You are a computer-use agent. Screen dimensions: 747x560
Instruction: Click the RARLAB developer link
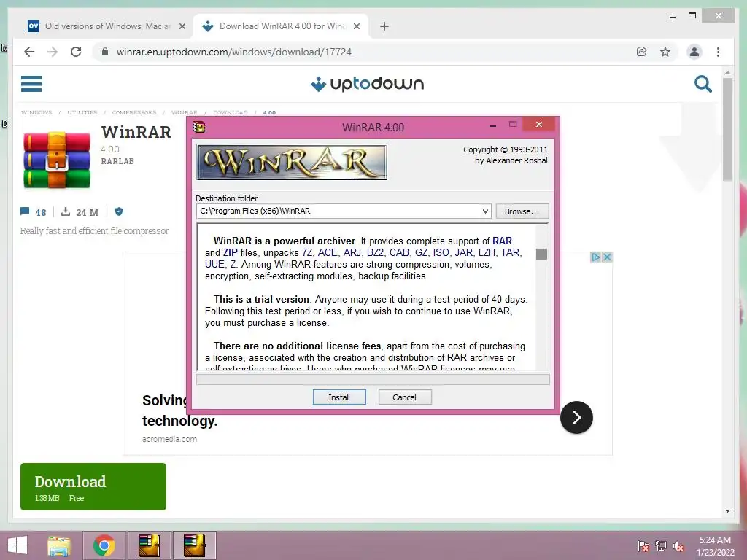pos(117,161)
